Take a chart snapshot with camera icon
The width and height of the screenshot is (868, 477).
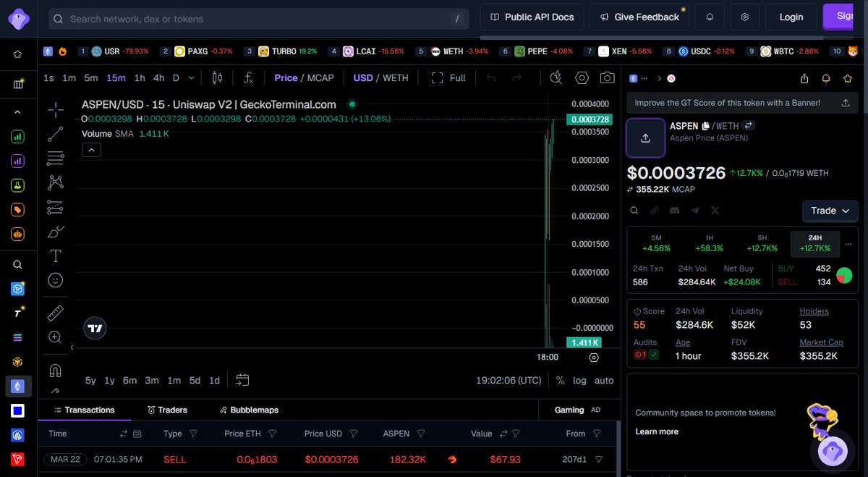coord(608,77)
